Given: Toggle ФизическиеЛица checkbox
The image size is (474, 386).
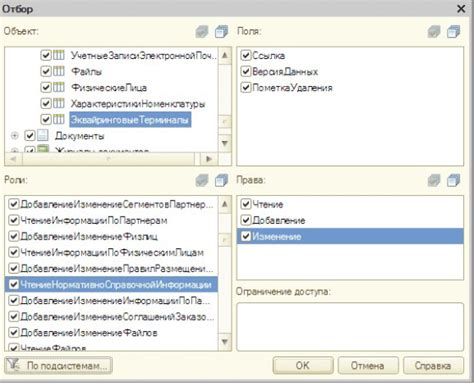Looking at the screenshot, I should coord(46,87).
